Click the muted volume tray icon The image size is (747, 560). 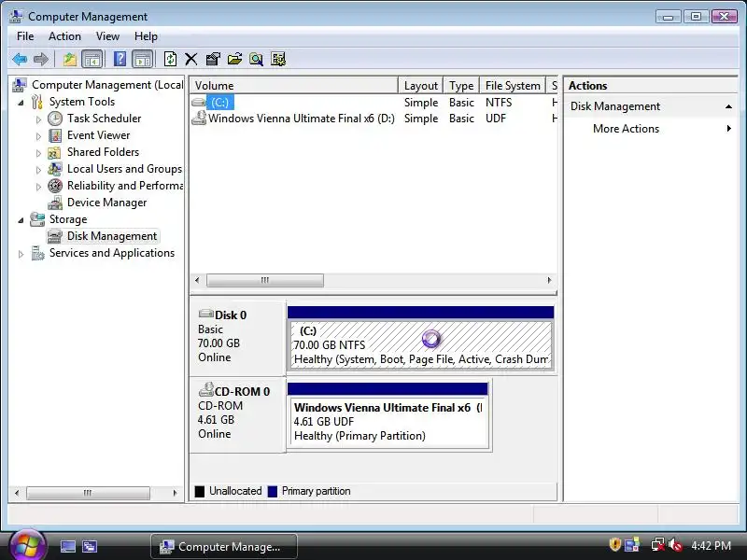tap(674, 545)
